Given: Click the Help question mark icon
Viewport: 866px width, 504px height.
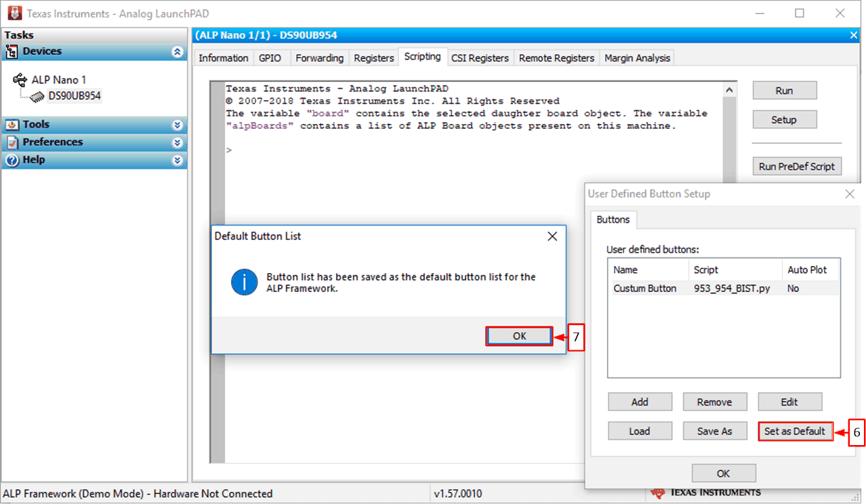Looking at the screenshot, I should 12,161.
